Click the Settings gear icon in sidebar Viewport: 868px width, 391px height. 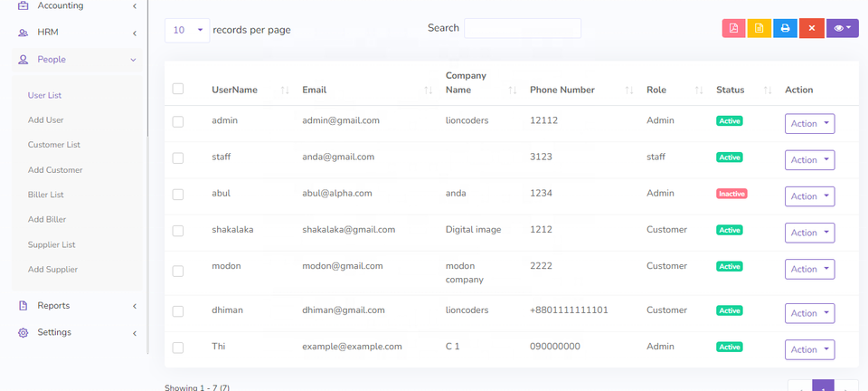tap(24, 332)
